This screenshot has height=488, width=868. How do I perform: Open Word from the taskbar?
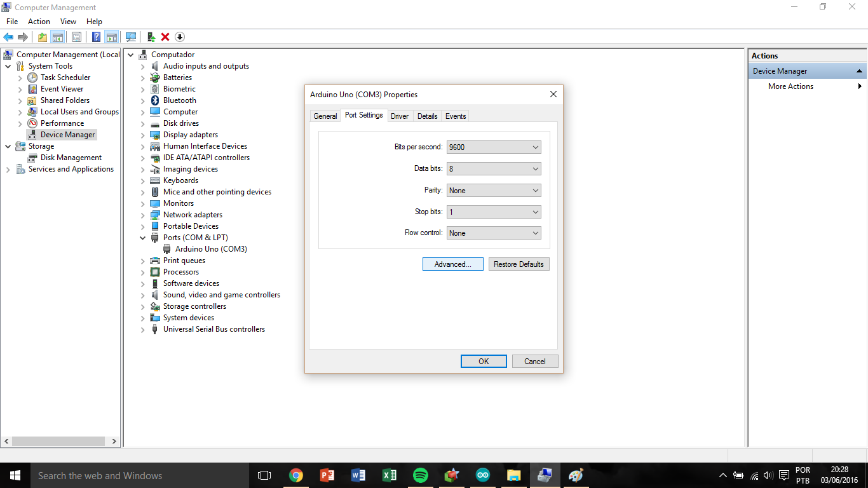click(x=358, y=475)
